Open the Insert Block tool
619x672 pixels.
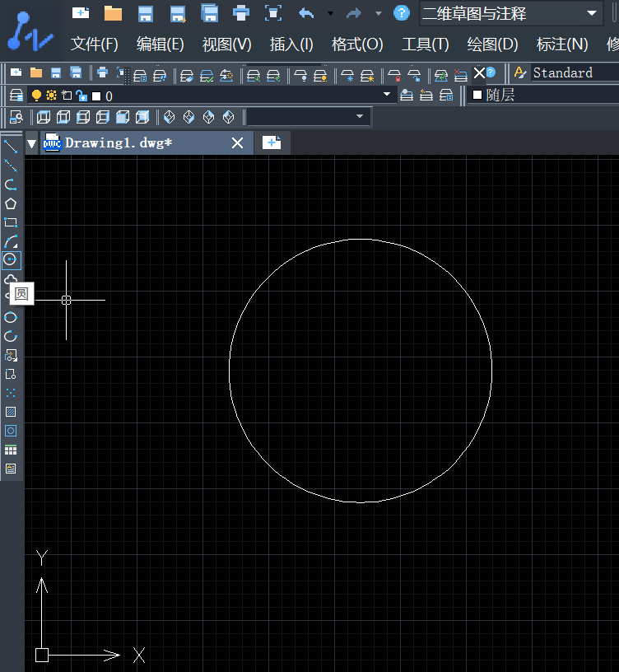tap(10, 355)
